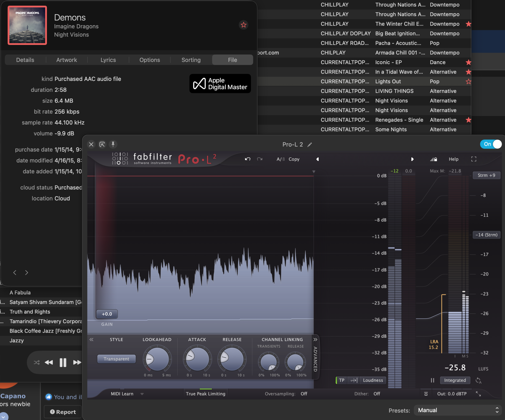Click the Attack knob
The height and width of the screenshot is (420, 505).
(197, 359)
